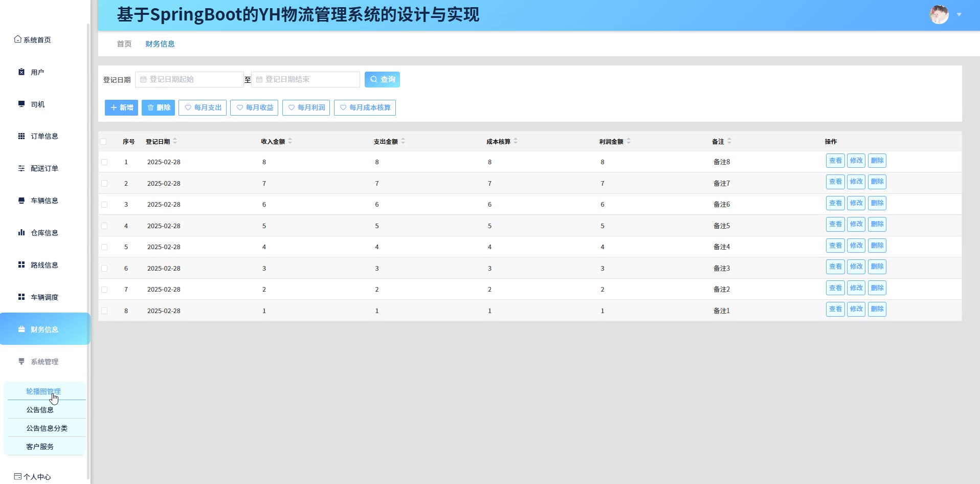Collapse the 系统管理 submenu
The width and height of the screenshot is (980, 484).
(x=44, y=362)
